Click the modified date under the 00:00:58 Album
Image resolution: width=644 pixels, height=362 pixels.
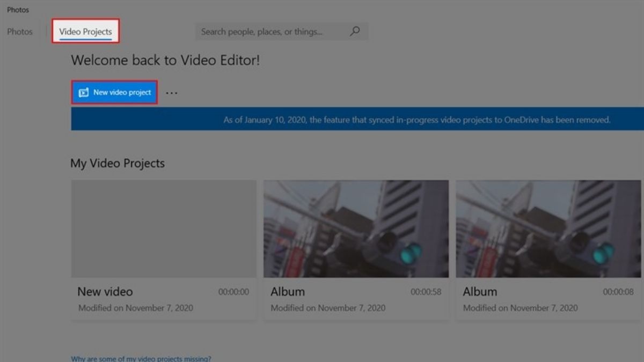[x=328, y=308]
